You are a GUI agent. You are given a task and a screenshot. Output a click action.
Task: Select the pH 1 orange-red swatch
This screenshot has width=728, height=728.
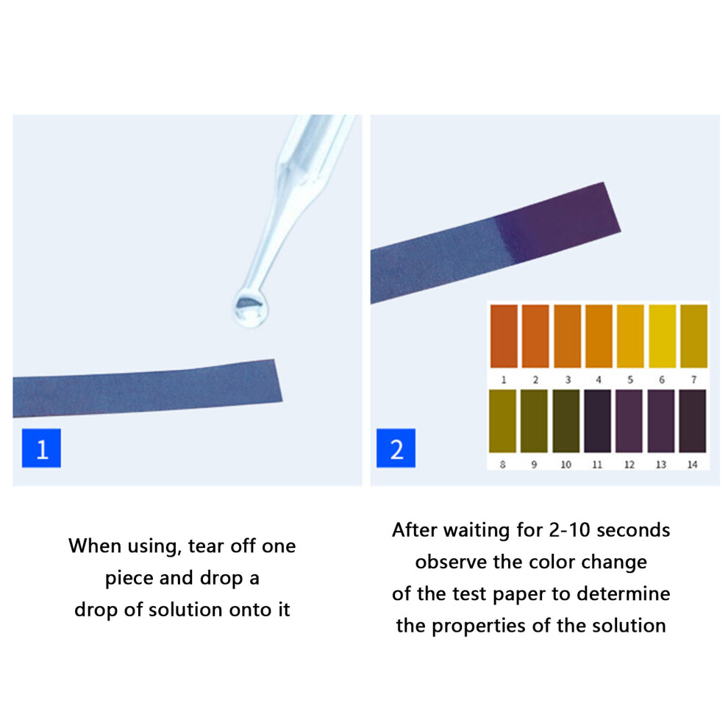[x=504, y=336]
